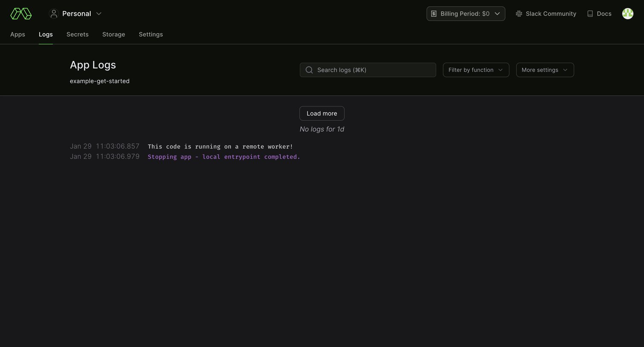Open the Billing Period dropdown
Image resolution: width=644 pixels, height=347 pixels.
pos(466,14)
